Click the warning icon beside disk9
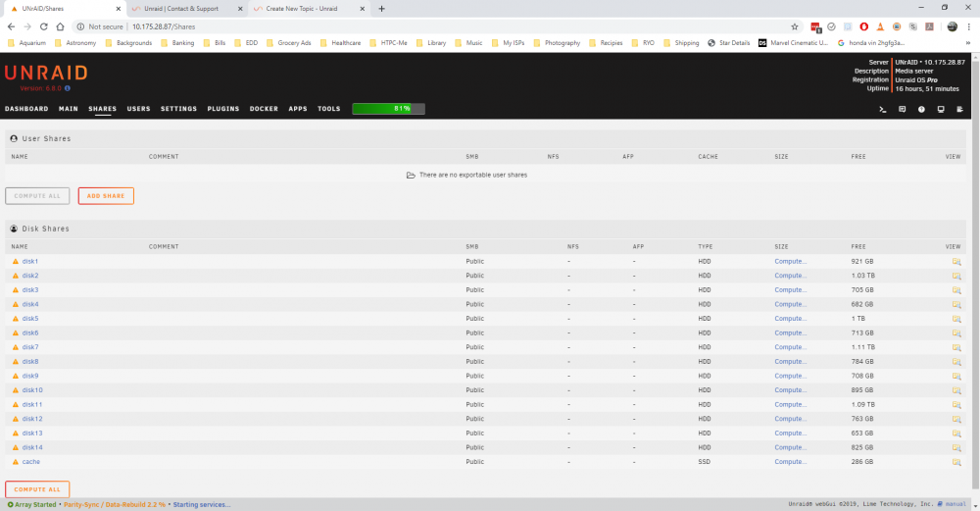The height and width of the screenshot is (511, 980). click(16, 376)
